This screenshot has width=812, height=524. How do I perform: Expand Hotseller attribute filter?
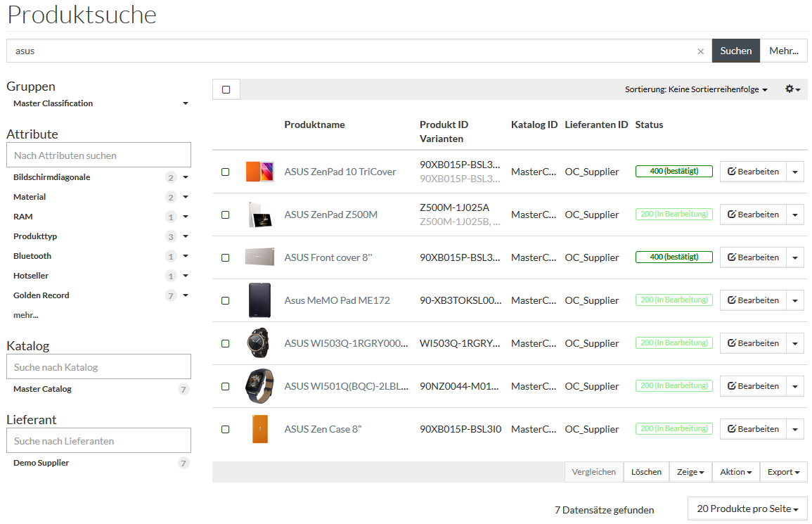tap(186, 276)
